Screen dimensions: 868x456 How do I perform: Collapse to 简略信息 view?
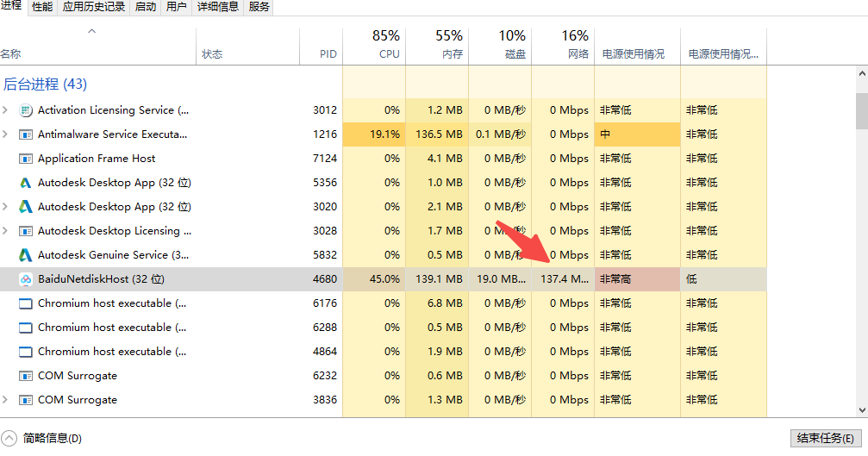[43, 438]
